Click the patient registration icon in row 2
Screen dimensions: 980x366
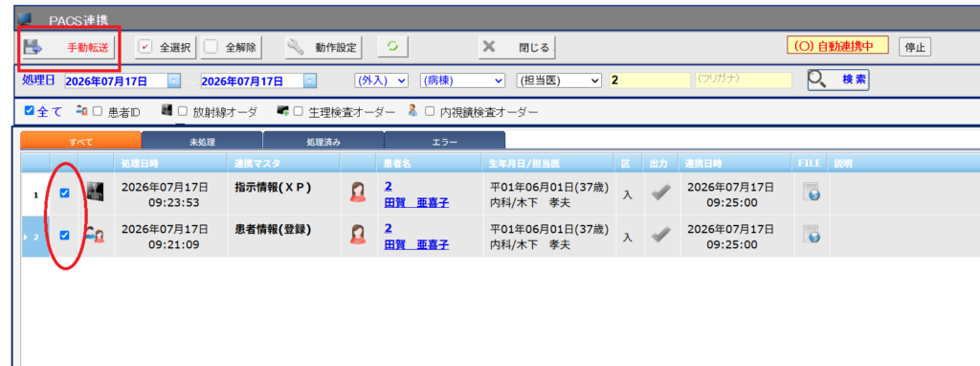tap(95, 236)
